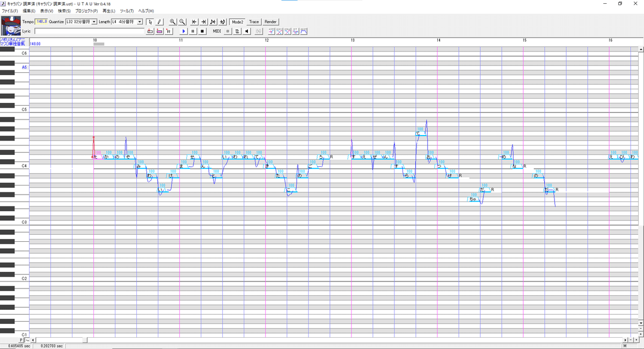
Task: Click fourth envelope preset icon
Action: tap(296, 31)
